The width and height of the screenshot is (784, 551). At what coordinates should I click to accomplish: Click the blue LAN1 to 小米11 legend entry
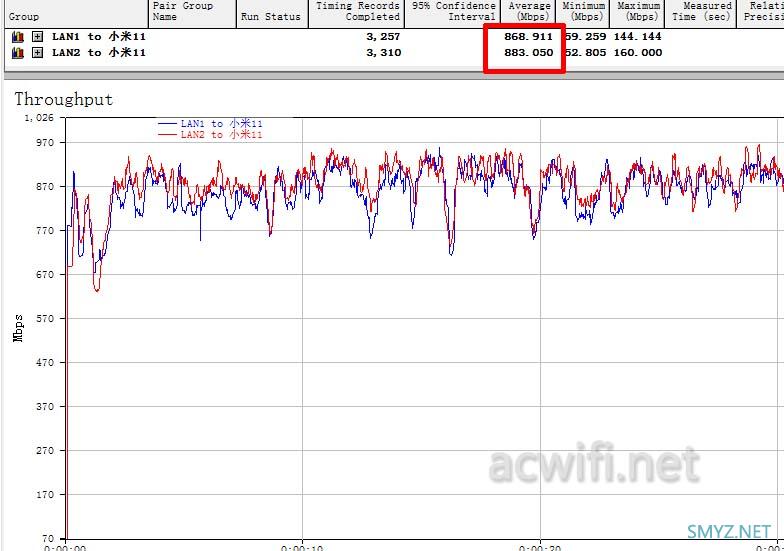pyautogui.click(x=210, y=124)
